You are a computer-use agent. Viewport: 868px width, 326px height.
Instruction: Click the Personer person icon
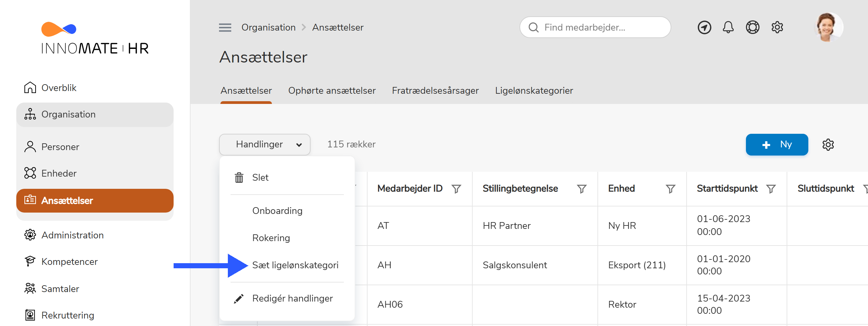pyautogui.click(x=30, y=147)
